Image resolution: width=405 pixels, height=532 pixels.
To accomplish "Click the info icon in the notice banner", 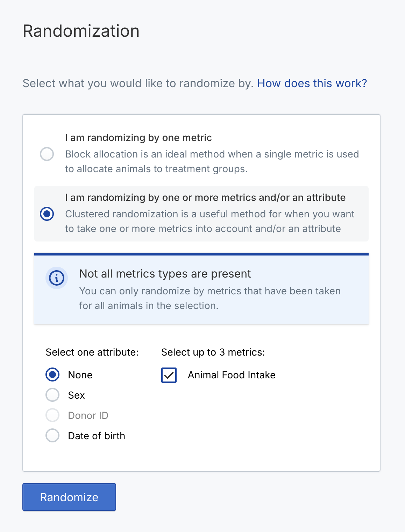I will 57,278.
